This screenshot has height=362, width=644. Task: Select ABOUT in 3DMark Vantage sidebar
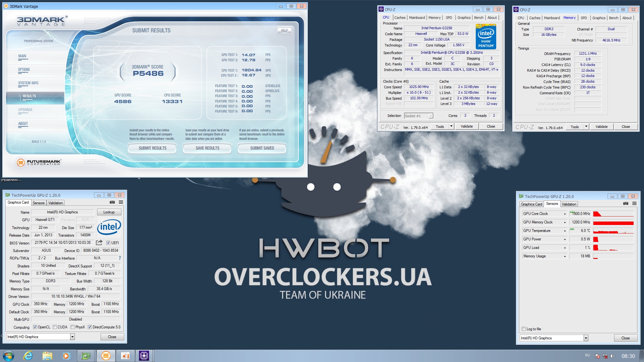click(23, 123)
